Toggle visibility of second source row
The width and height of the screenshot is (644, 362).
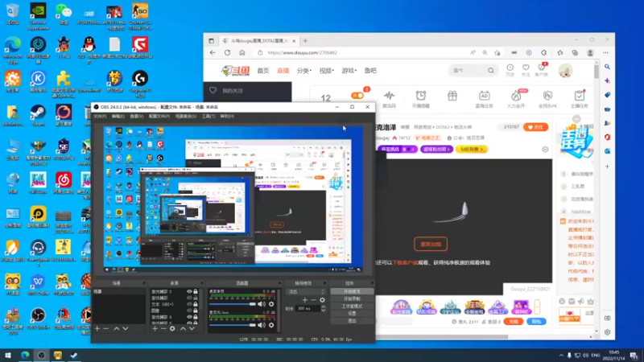(x=189, y=298)
